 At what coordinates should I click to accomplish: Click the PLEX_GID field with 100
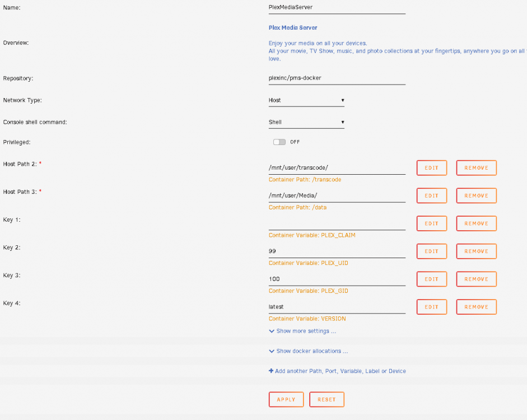pos(337,279)
